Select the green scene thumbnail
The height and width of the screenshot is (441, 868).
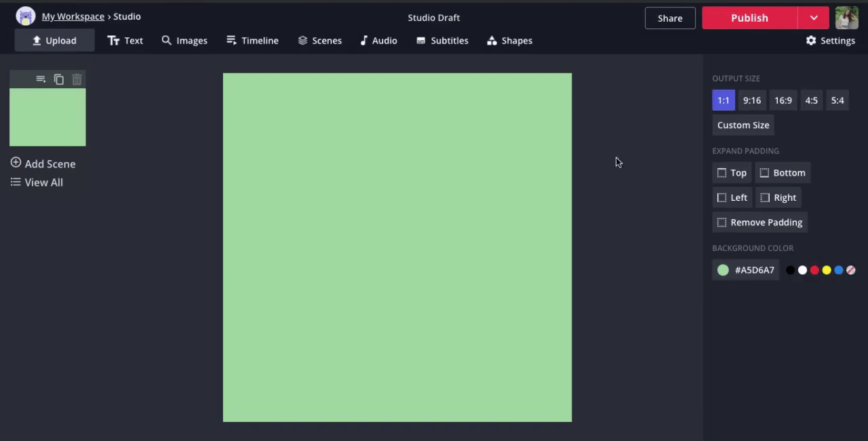point(47,117)
